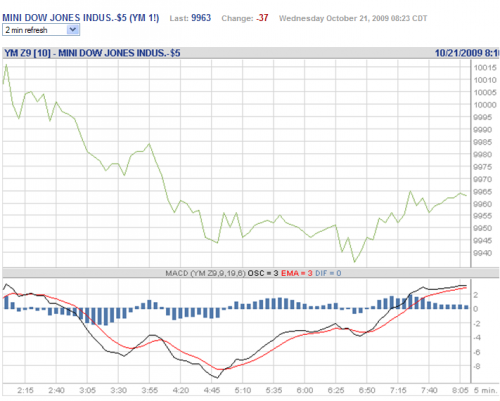Click the Change -37 value
Screen dimensions: 500x401
pyautogui.click(x=262, y=18)
